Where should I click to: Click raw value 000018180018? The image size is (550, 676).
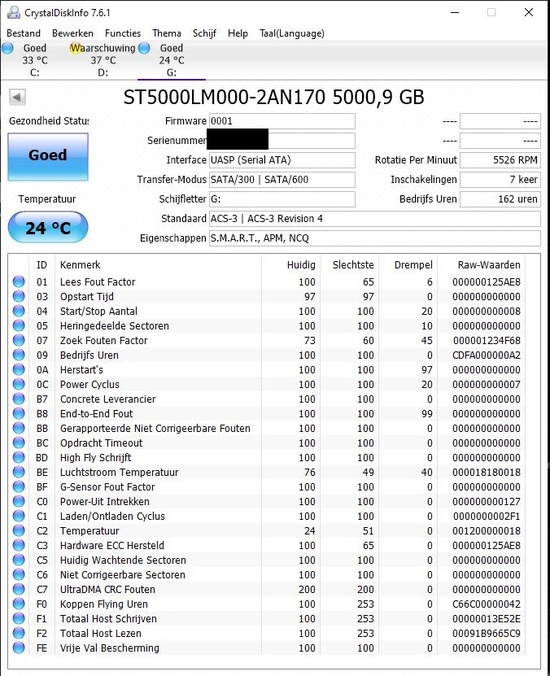pos(486,472)
